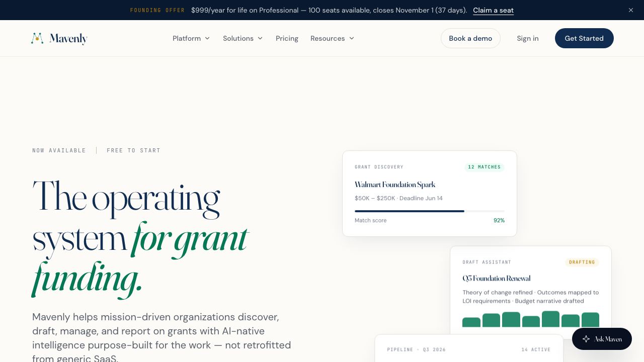This screenshot has width=644, height=362.
Task: Click the 12 Matches badge
Action: pyautogui.click(x=485, y=167)
